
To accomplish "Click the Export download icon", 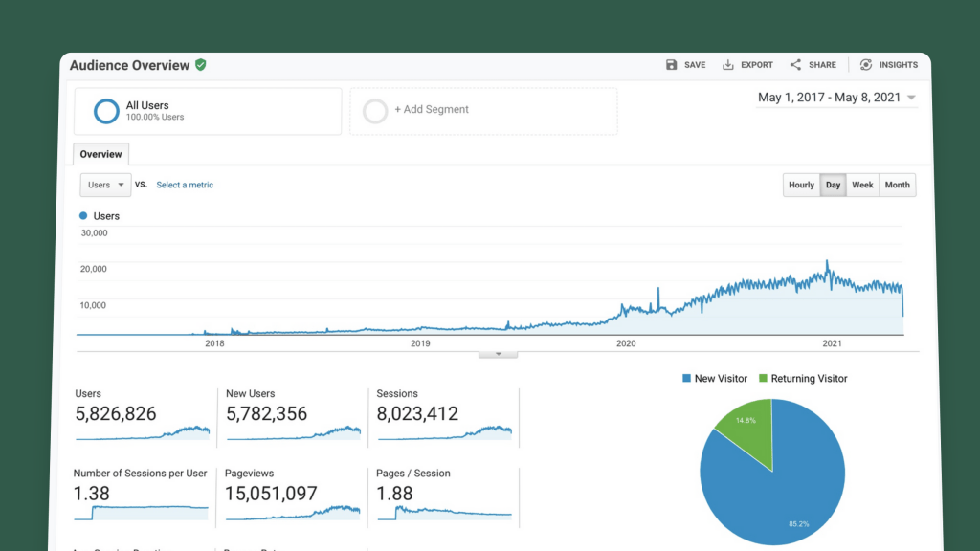I will click(728, 65).
